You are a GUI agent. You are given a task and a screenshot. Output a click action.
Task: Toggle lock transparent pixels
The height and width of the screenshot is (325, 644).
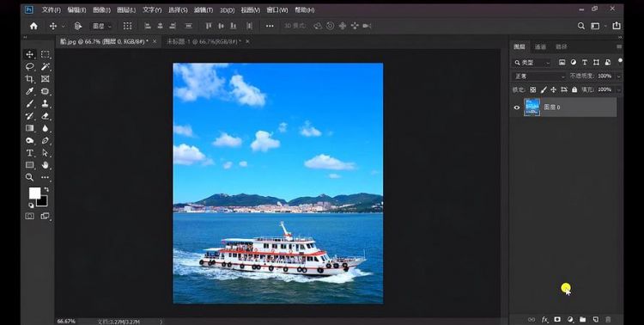[x=532, y=89]
